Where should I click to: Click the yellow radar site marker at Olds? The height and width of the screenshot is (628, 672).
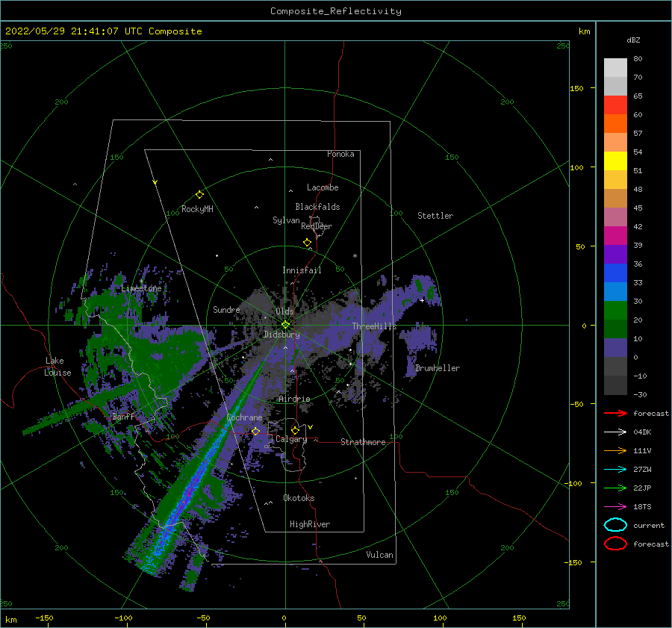(285, 325)
